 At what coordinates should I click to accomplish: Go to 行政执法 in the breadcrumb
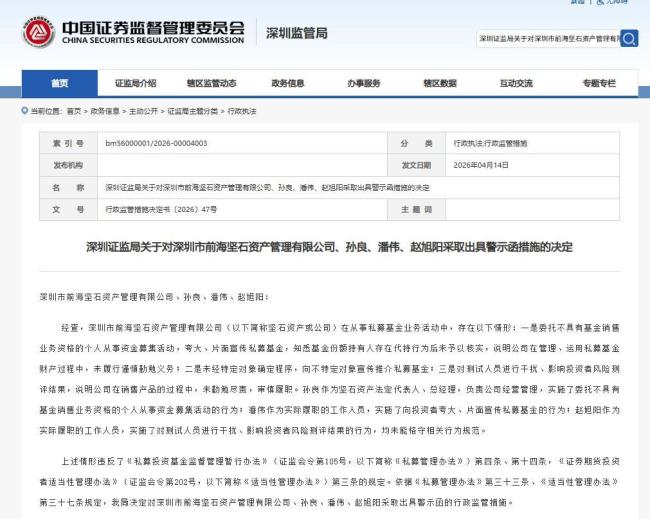[242, 111]
